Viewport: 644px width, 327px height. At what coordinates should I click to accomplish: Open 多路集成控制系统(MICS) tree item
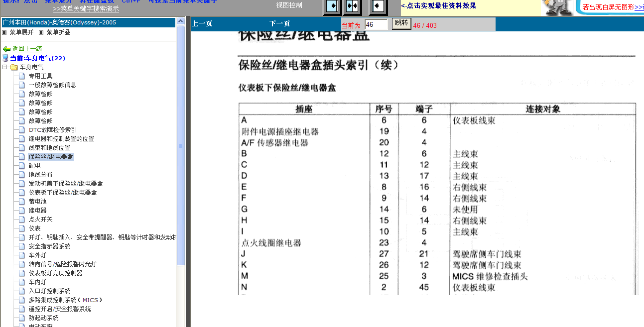(x=65, y=300)
